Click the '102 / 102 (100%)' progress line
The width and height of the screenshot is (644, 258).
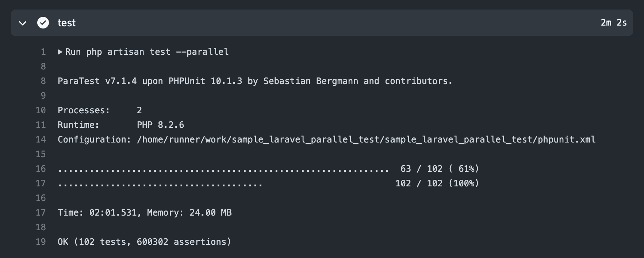pos(437,183)
